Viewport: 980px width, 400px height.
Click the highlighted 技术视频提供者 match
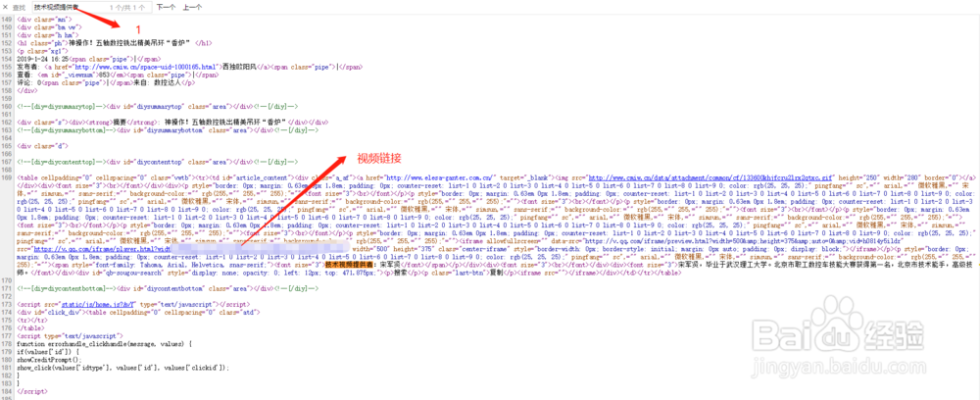(351, 265)
